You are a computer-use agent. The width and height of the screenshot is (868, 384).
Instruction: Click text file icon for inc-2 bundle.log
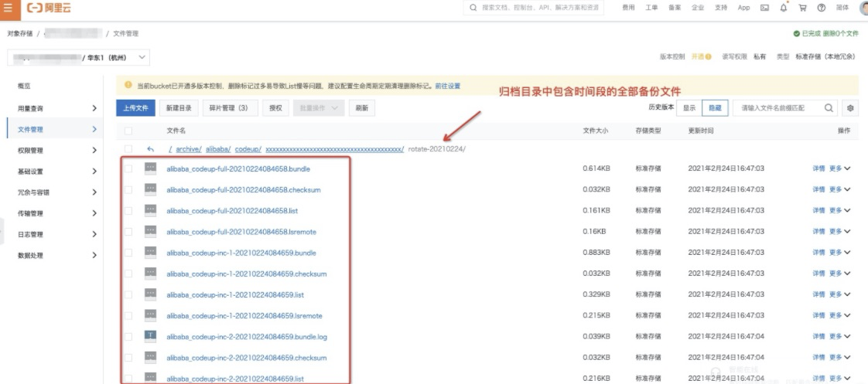tap(150, 336)
